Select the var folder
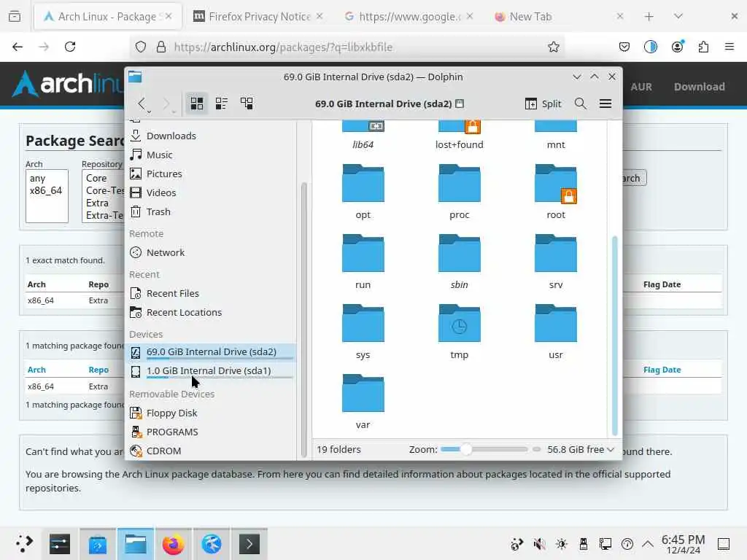This screenshot has width=747, height=560. (x=363, y=401)
